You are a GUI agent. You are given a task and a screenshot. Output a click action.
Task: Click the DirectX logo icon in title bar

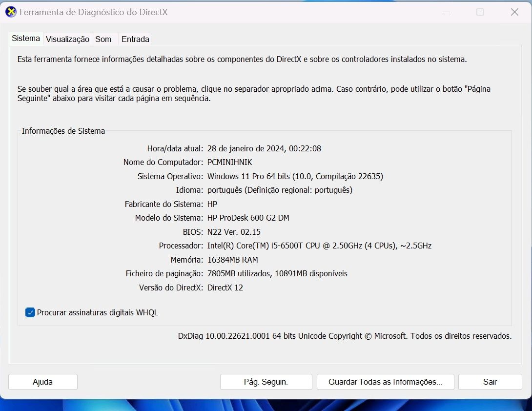tap(11, 12)
